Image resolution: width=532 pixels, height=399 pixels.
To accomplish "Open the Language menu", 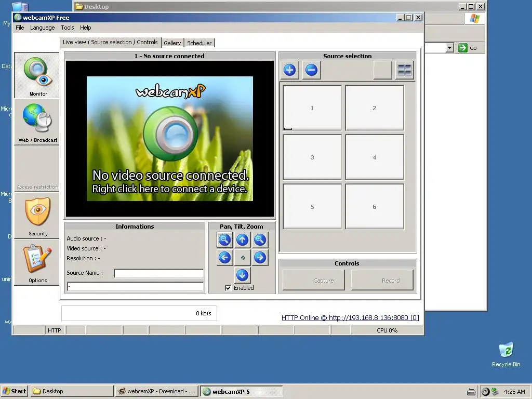I will click(43, 28).
